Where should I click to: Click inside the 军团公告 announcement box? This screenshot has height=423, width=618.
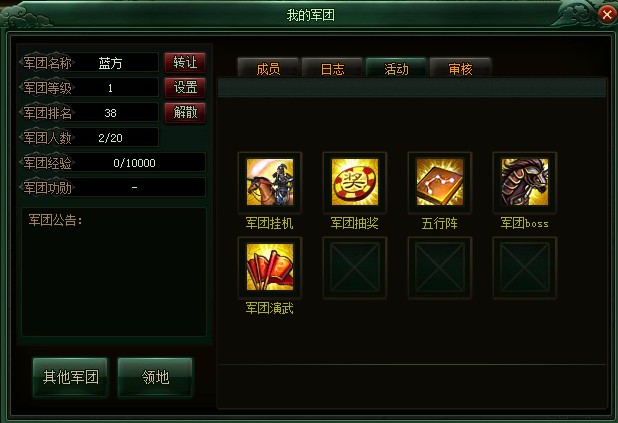point(114,272)
